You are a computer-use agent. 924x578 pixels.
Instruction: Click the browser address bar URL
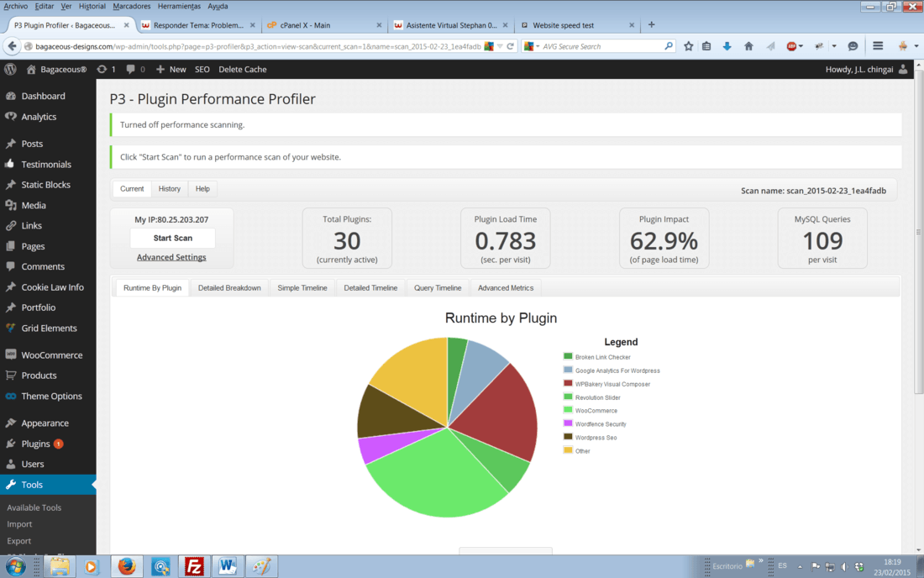point(258,46)
